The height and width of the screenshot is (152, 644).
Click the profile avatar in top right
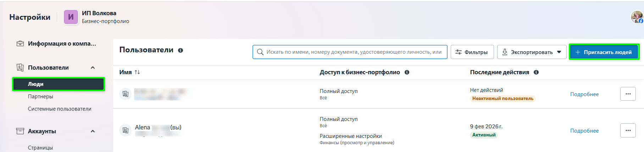[637, 17]
